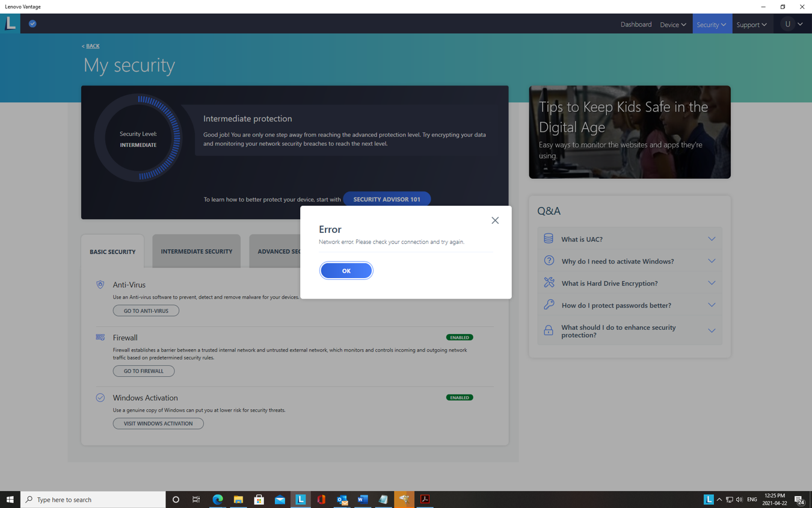Click the Firewall brick icon
The width and height of the screenshot is (812, 508).
pyautogui.click(x=100, y=338)
